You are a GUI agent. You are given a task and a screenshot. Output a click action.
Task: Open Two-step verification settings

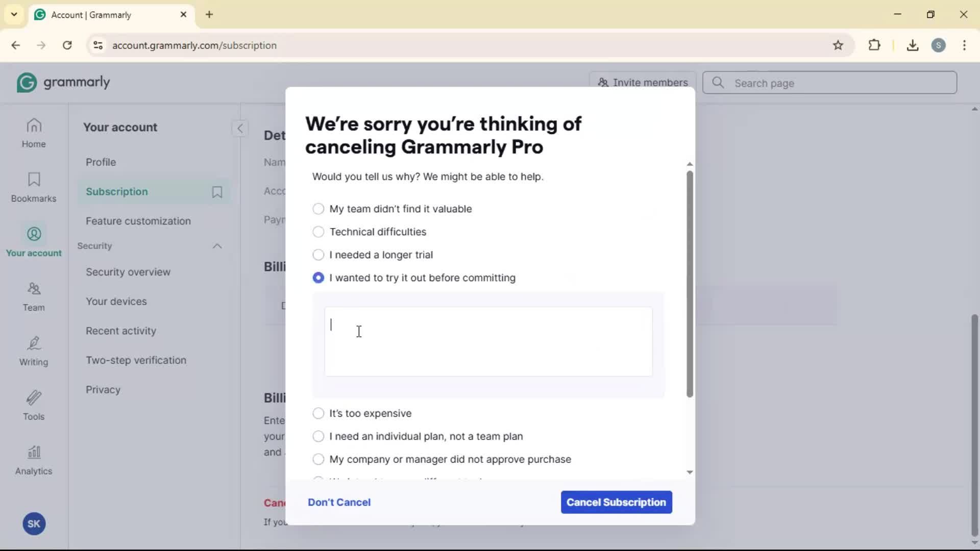click(x=136, y=360)
